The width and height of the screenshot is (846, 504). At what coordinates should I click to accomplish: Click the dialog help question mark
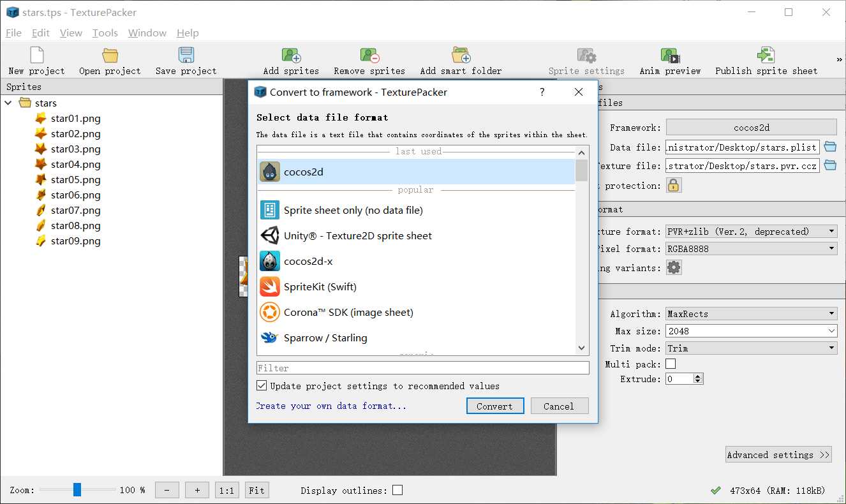point(542,92)
